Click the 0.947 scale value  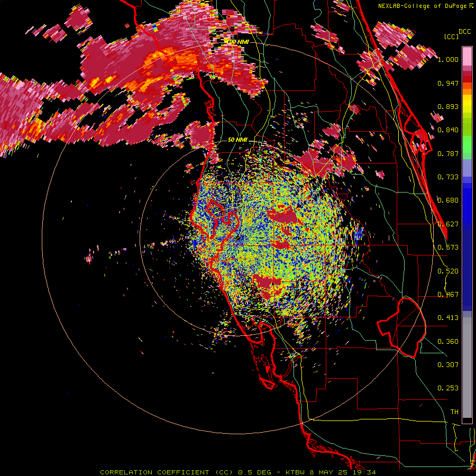(448, 83)
